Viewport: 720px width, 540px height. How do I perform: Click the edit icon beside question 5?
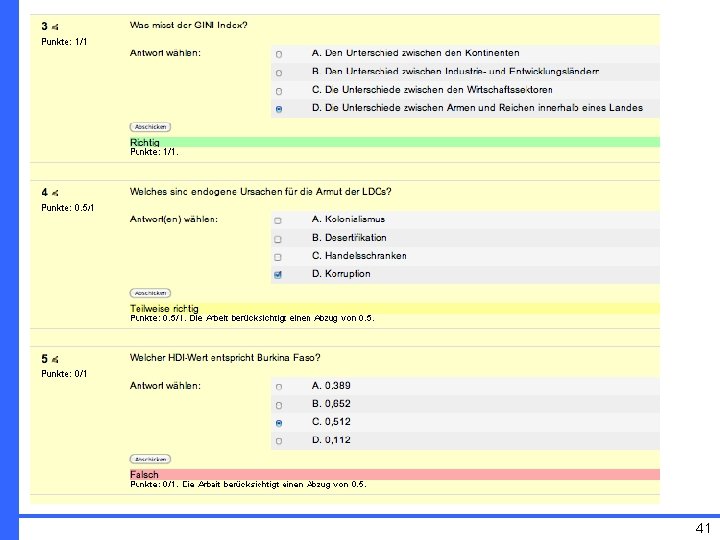click(x=55, y=359)
